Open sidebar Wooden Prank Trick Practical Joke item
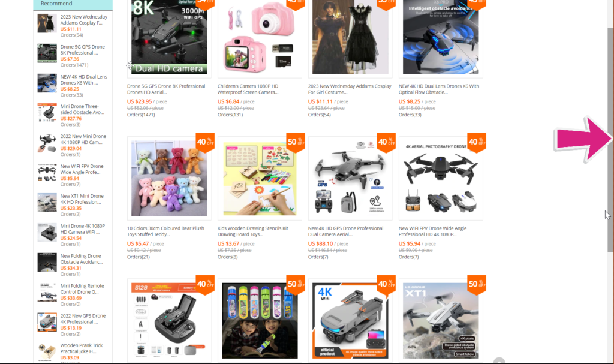This screenshot has height=364, width=614. click(82, 348)
